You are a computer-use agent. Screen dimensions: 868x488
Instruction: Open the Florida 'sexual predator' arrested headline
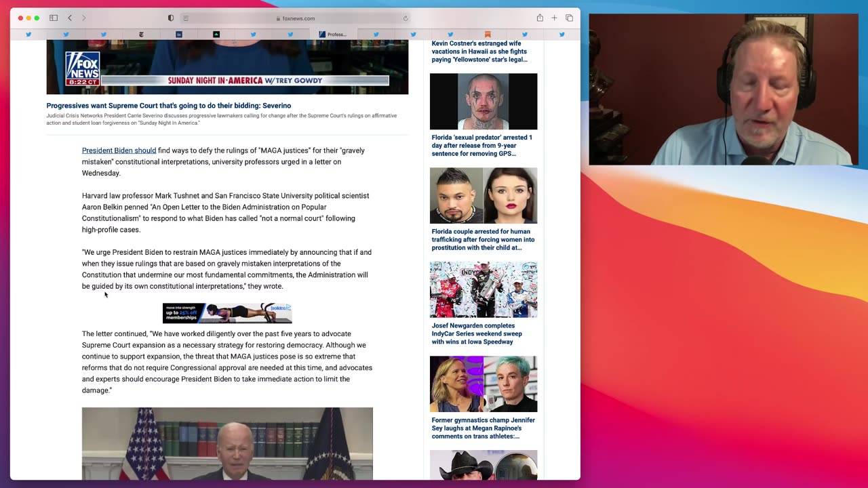coord(482,146)
